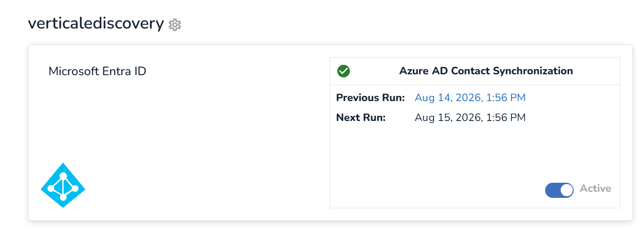
Task: Select the Microsoft Entra ID label
Action: click(x=98, y=71)
